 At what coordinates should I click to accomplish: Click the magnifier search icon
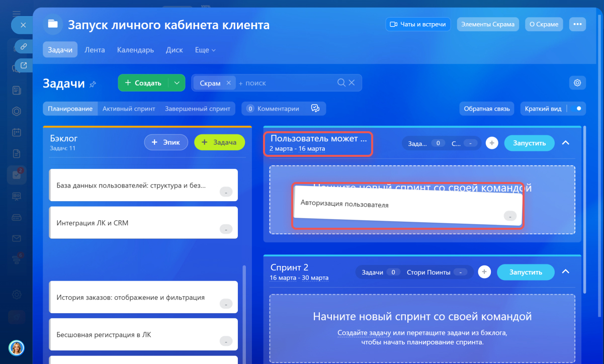tap(341, 83)
